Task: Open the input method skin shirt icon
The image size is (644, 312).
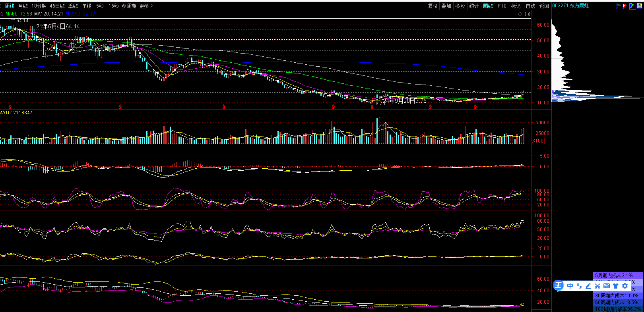Action: 616,286
